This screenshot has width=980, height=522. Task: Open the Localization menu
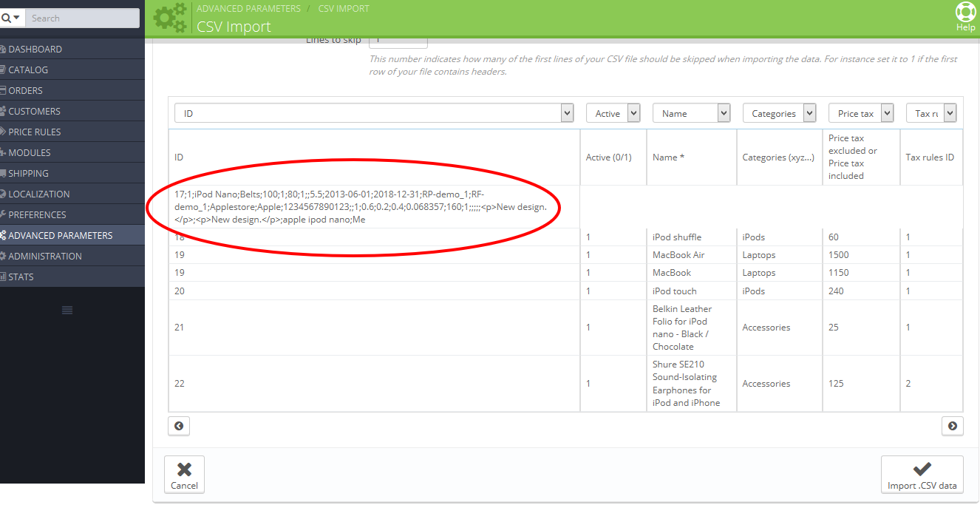(x=72, y=194)
